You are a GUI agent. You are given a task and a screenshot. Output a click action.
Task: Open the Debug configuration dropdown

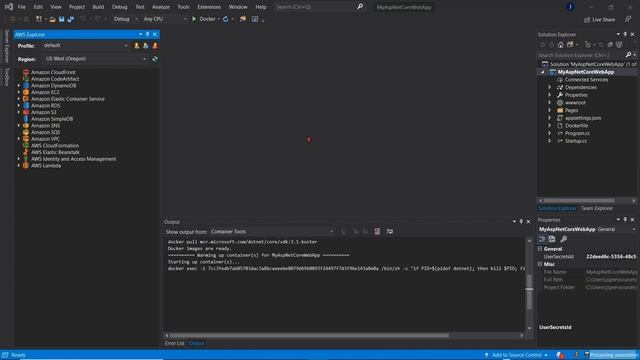tap(125, 19)
